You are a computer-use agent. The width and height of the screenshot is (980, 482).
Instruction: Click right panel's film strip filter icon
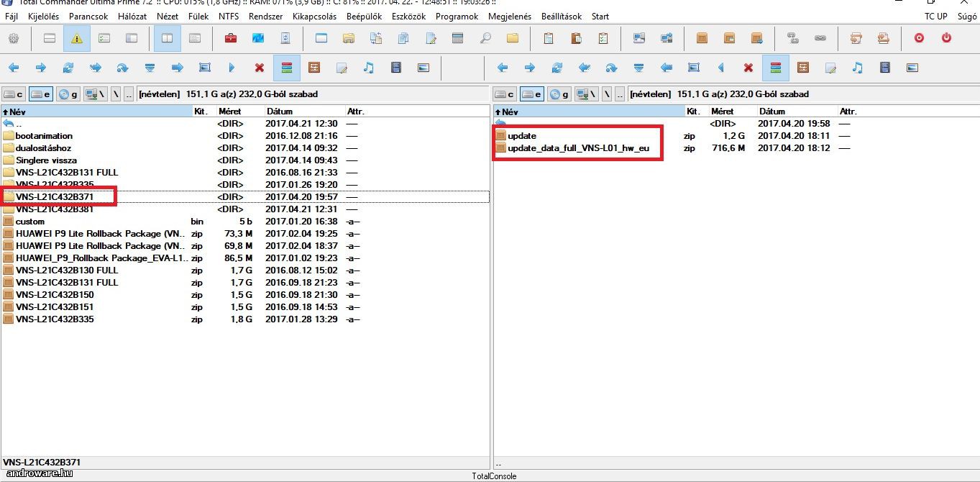(885, 68)
